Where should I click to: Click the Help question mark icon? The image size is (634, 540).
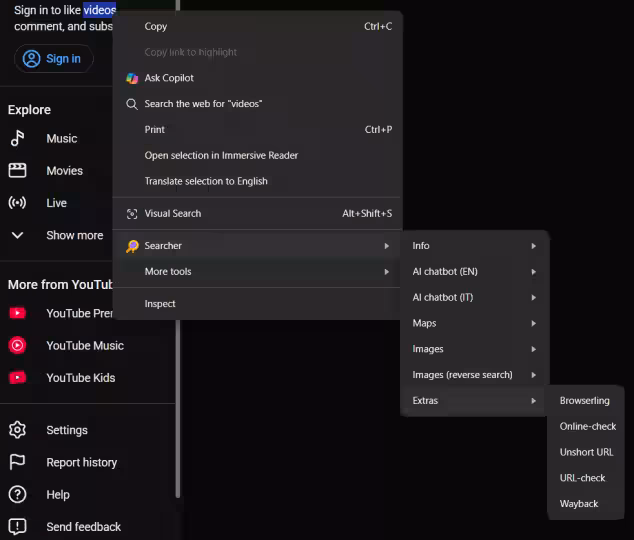[x=17, y=494]
